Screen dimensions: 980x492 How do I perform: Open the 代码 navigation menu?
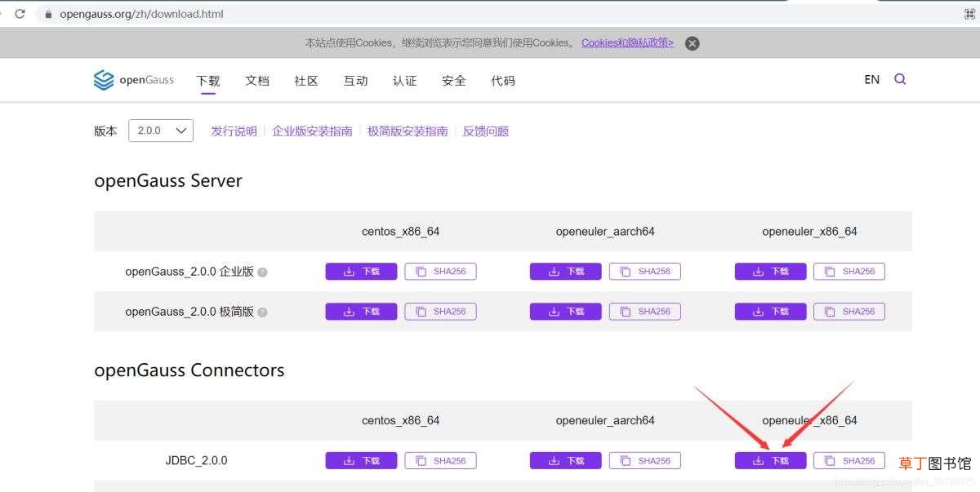click(503, 80)
